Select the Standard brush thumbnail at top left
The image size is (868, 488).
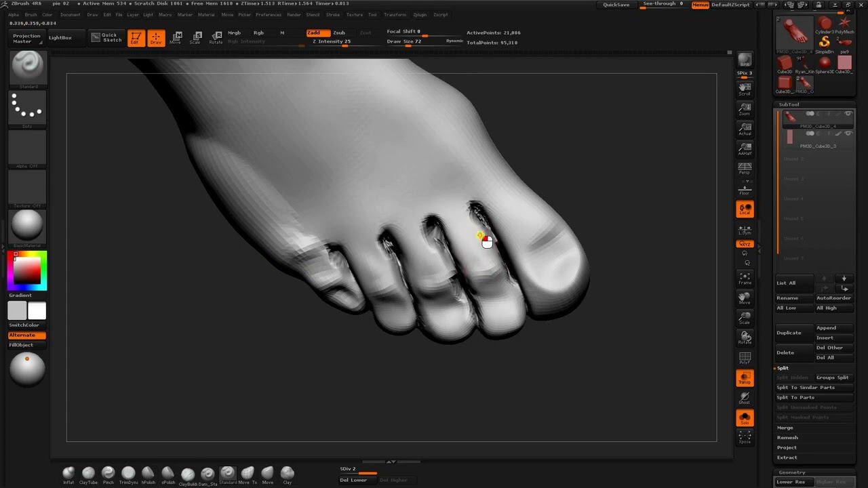(28, 67)
